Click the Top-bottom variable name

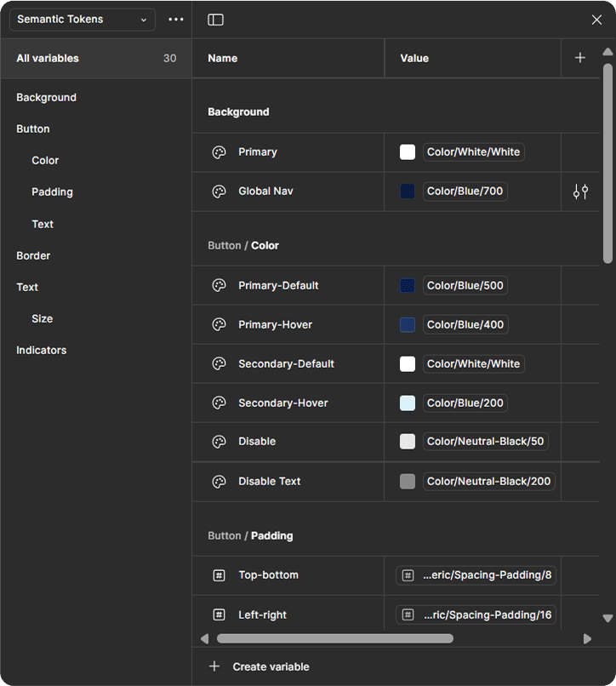(268, 575)
